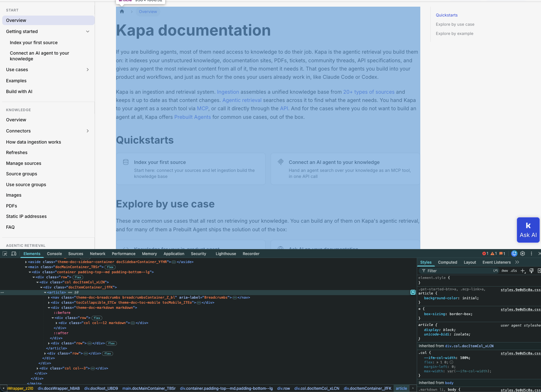541x392 pixels.
Task: Expand the div col col--3 node
Action: (37, 368)
